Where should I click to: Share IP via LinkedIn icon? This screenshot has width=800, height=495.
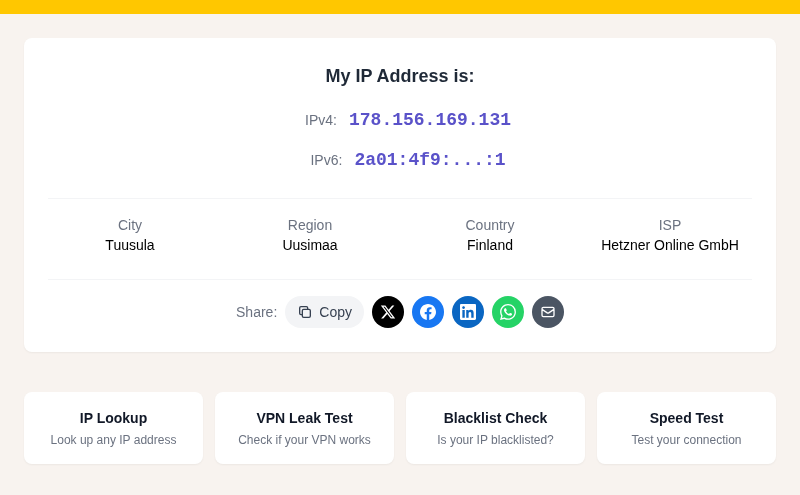pyautogui.click(x=468, y=312)
